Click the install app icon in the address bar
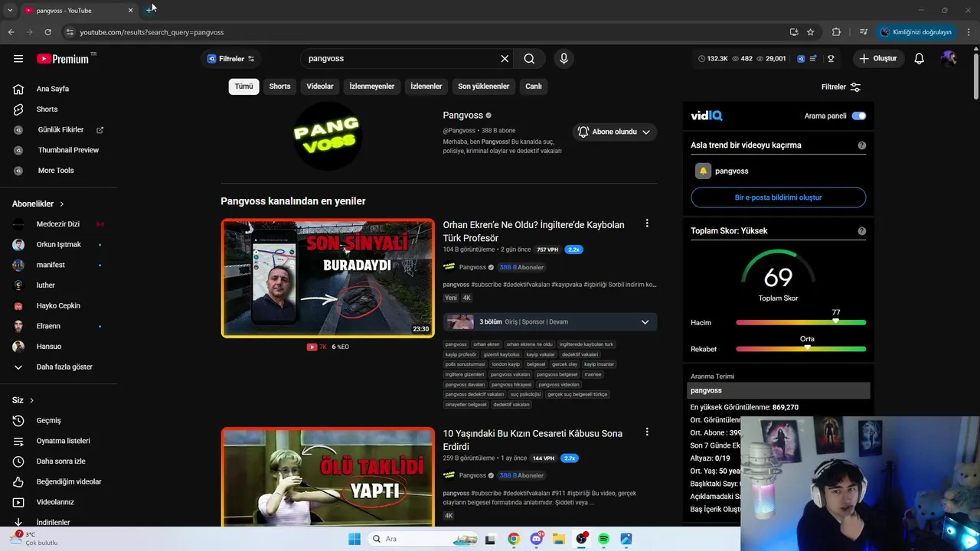Image resolution: width=980 pixels, height=551 pixels. (794, 32)
